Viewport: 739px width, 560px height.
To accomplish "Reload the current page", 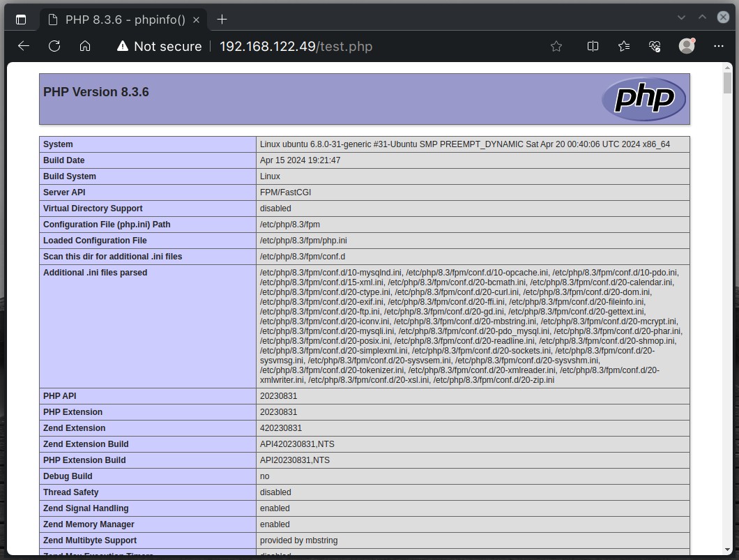I will coord(54,46).
